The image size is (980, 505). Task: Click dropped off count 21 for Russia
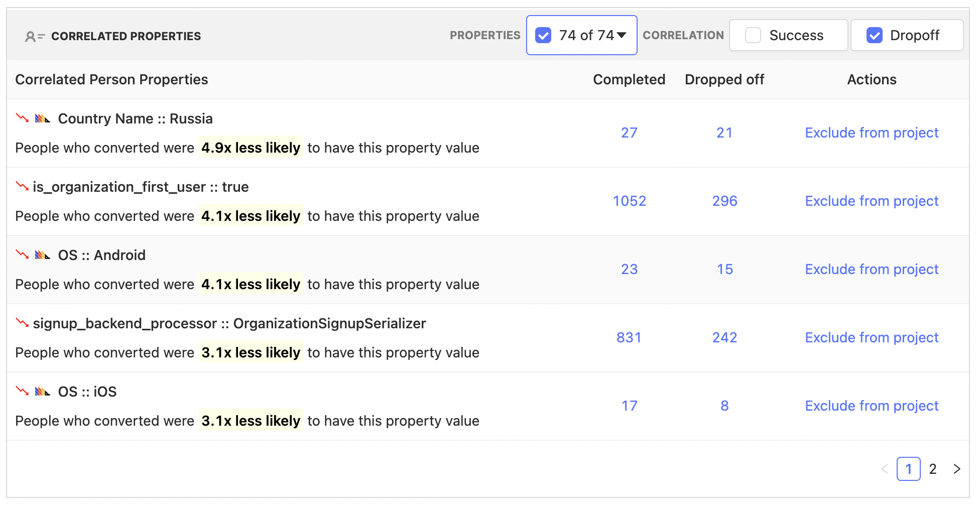(724, 133)
